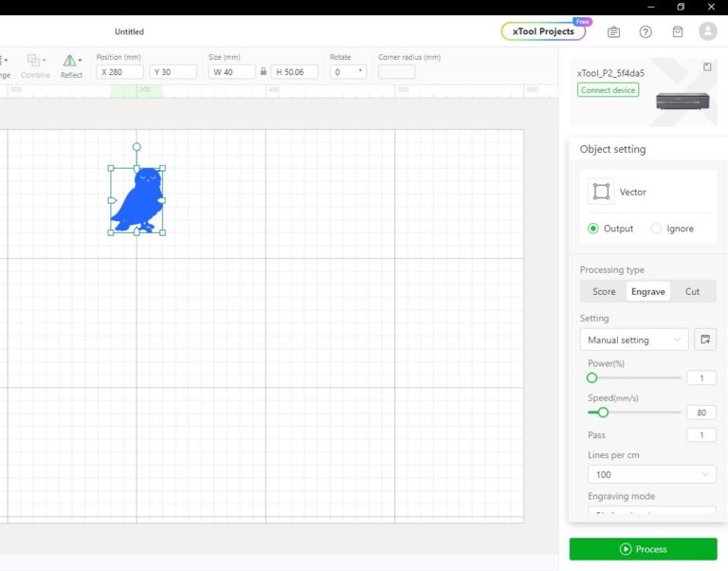Open the user account avatar

click(x=707, y=31)
